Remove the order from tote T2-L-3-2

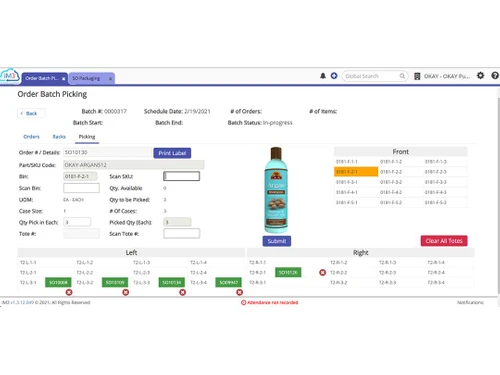(x=126, y=292)
